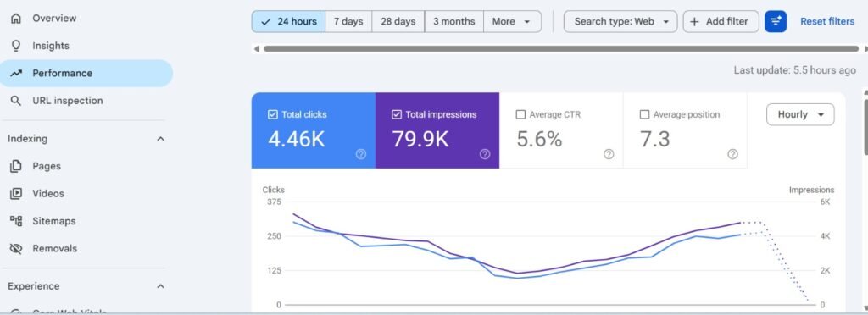Click the Pages document icon

click(x=16, y=166)
